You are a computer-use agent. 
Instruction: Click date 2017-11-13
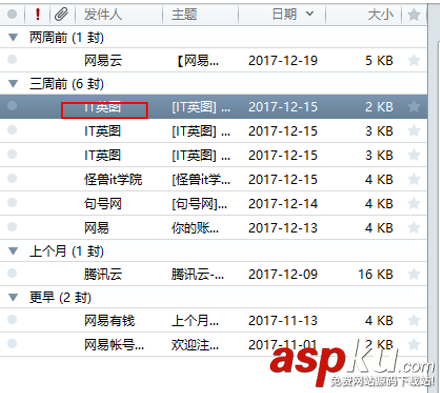[x=283, y=321]
